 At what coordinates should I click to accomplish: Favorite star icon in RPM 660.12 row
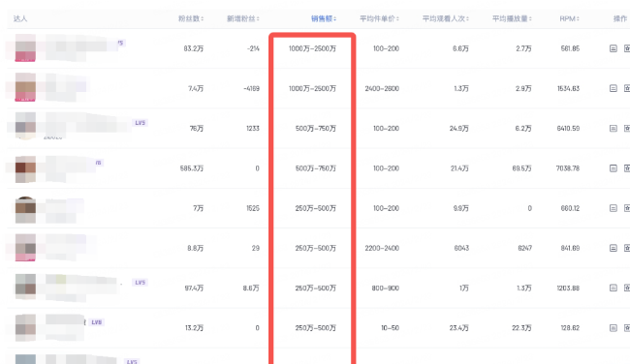pyautogui.click(x=627, y=208)
